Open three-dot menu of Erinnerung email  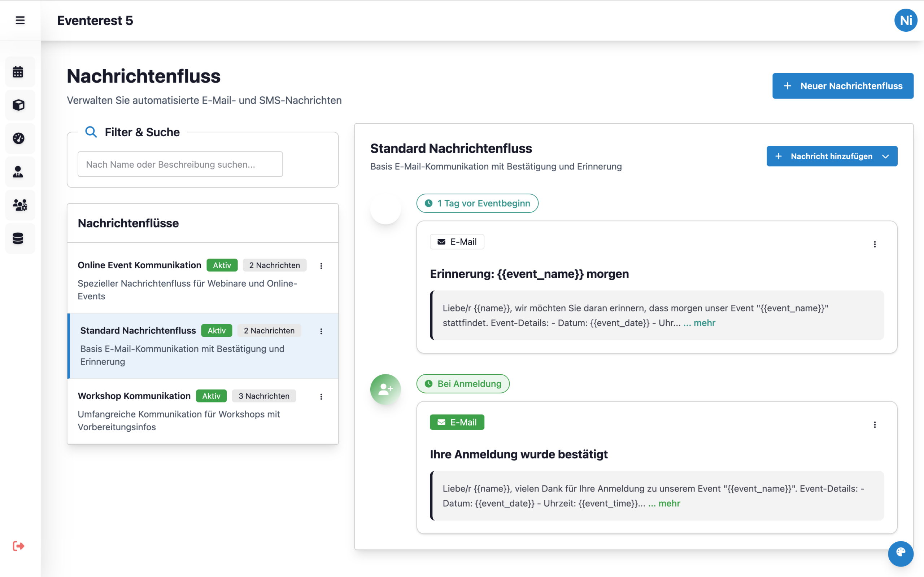875,244
